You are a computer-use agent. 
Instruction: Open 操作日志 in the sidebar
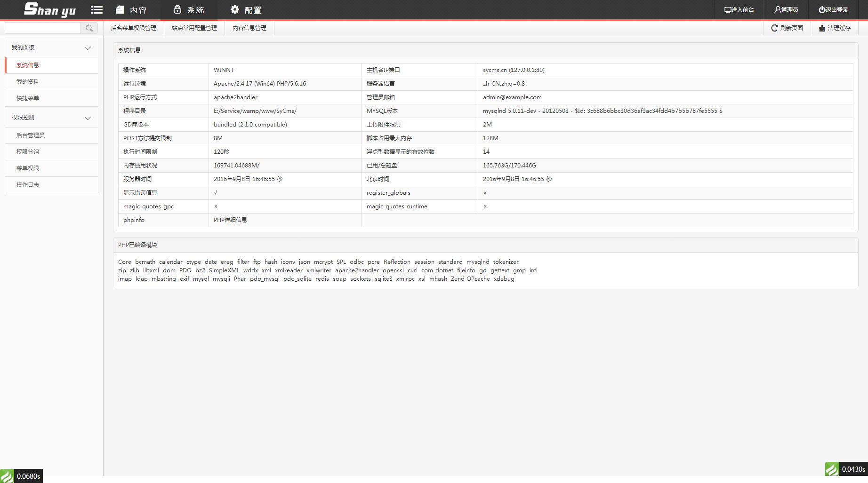[x=52, y=185]
